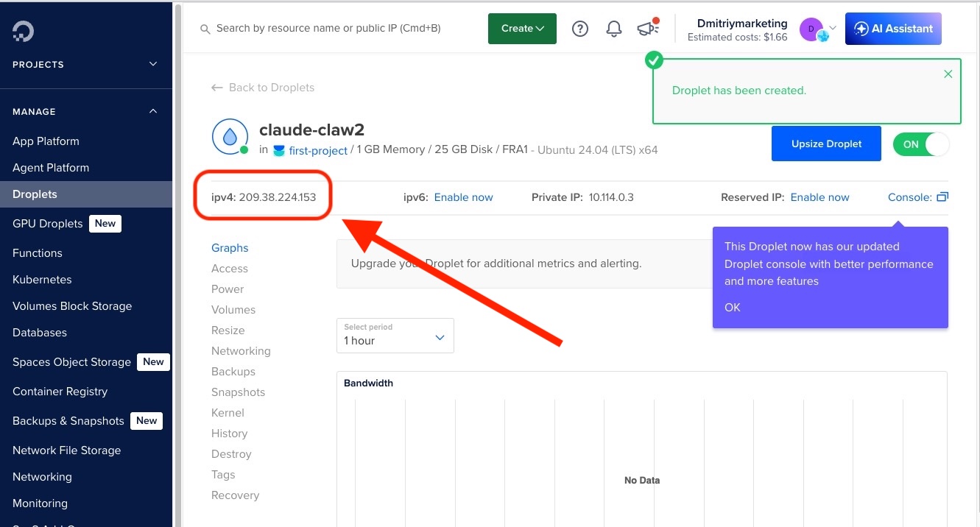
Task: Open the first-project link
Action: coord(318,150)
